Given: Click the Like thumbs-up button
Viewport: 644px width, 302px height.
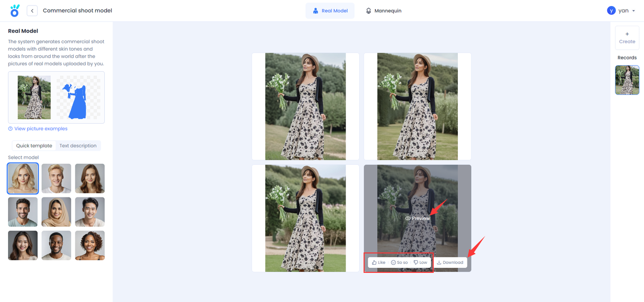Looking at the screenshot, I should pos(377,262).
